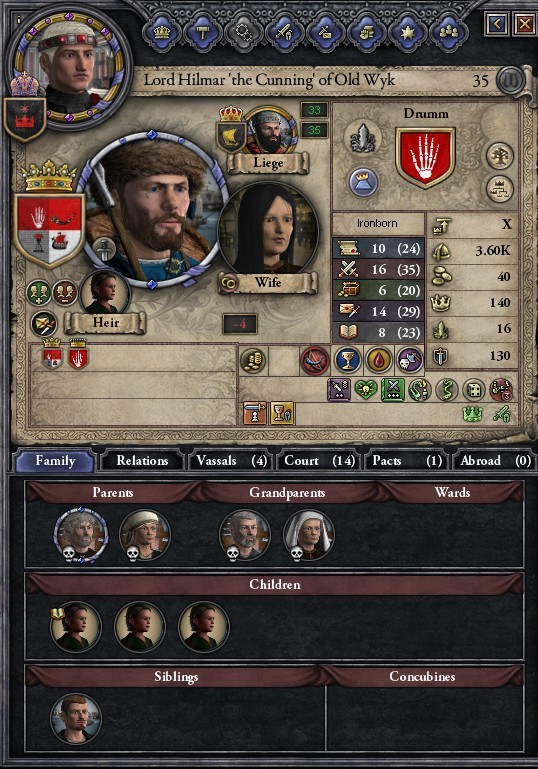Go back with the arrow button

(x=497, y=24)
